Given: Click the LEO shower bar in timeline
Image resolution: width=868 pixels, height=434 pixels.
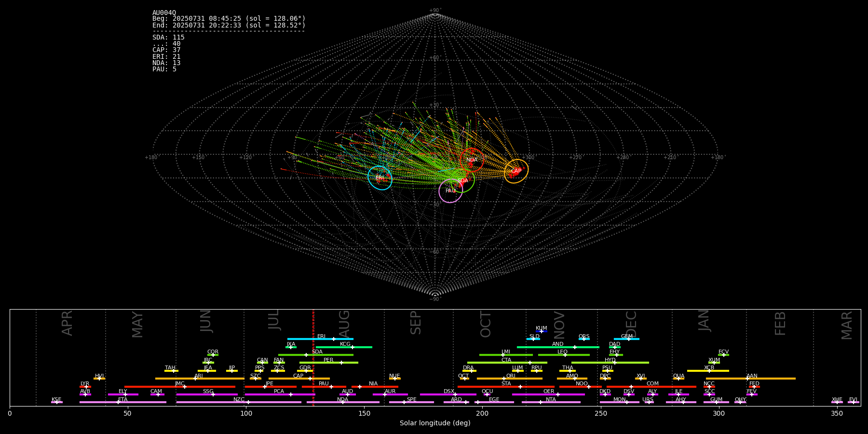Looking at the screenshot, I should [564, 355].
